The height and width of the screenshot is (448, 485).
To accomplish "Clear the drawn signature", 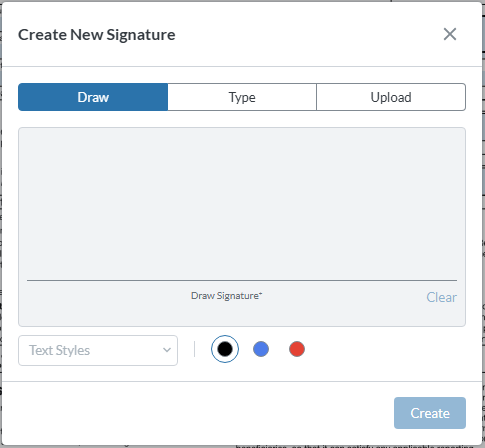I will click(x=441, y=297).
